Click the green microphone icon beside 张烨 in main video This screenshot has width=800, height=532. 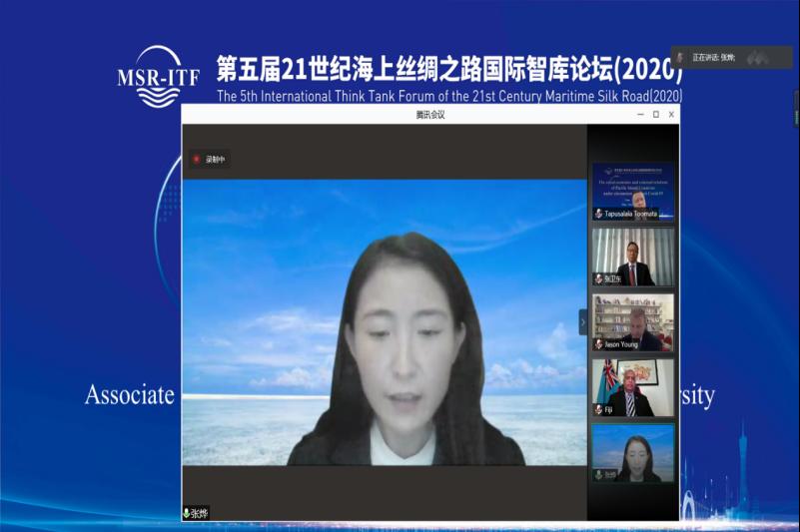click(x=187, y=513)
